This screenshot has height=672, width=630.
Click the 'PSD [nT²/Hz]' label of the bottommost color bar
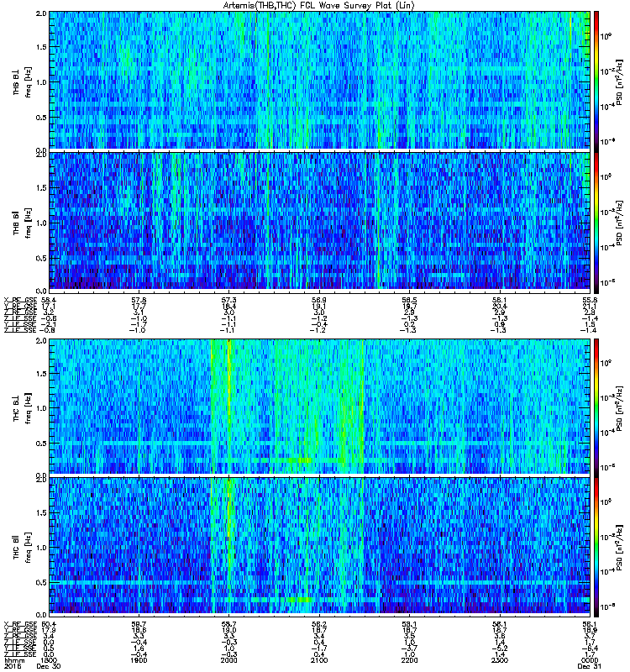click(619, 549)
